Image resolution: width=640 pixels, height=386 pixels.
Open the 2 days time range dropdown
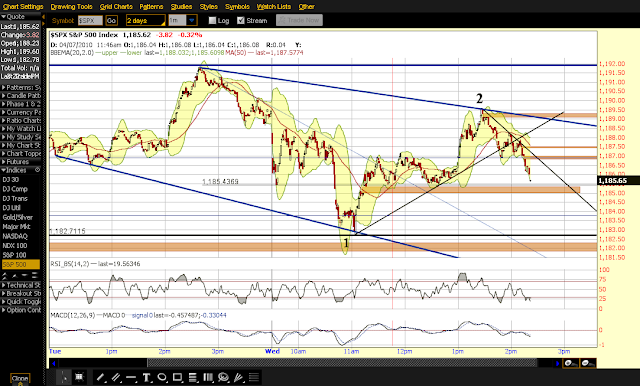[x=146, y=20]
